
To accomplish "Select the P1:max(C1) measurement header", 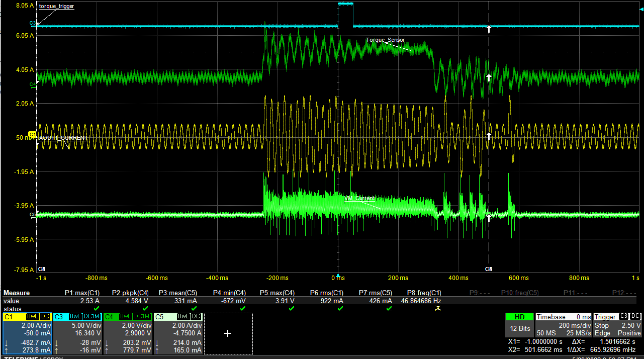I will (81, 293).
